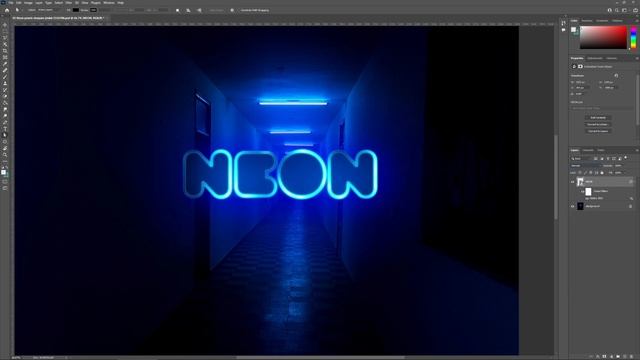Select the Move tool
640x360 pixels.
coord(5,25)
